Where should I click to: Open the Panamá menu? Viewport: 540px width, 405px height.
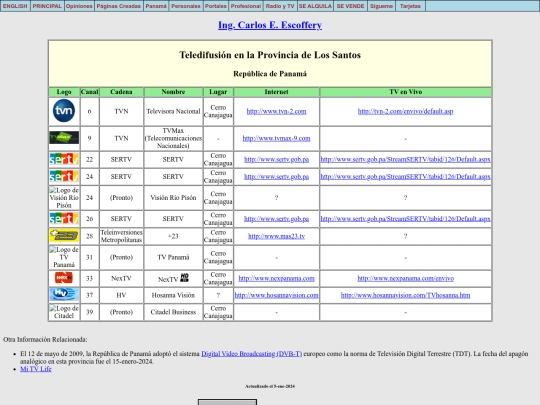[x=156, y=6]
